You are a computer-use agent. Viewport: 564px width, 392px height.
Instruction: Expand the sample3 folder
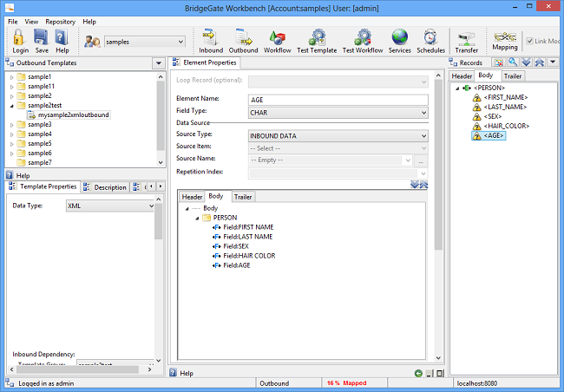12,125
